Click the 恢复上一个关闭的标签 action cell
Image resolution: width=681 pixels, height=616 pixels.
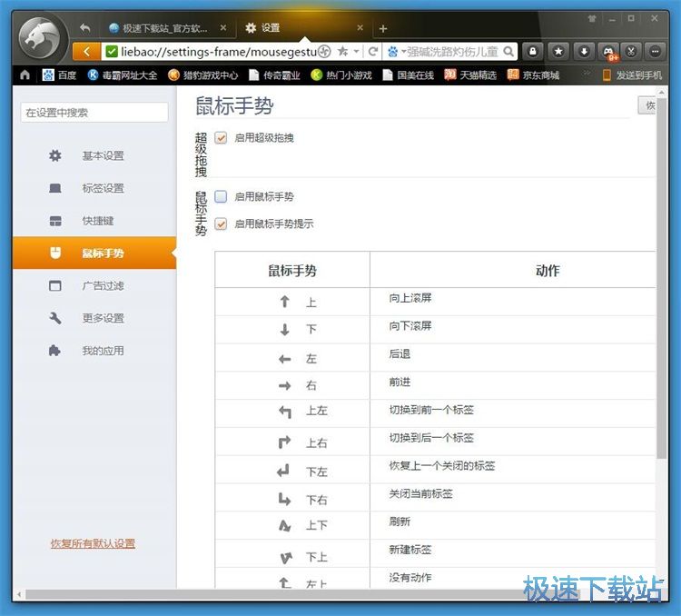pyautogui.click(x=512, y=470)
